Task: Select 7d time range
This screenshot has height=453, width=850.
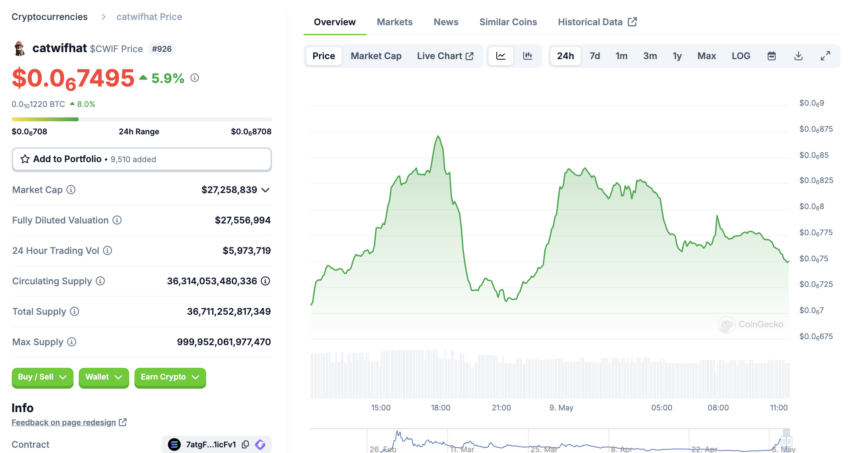Action: click(595, 56)
